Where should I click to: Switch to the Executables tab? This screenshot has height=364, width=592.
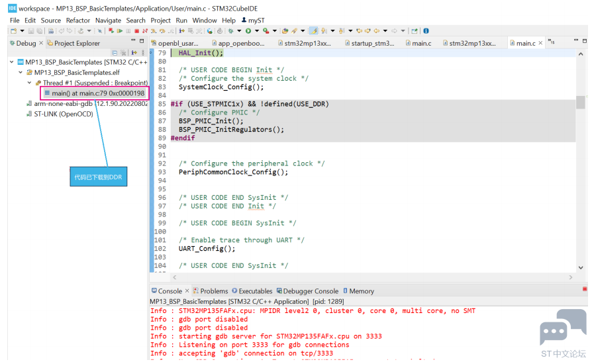[252, 291]
